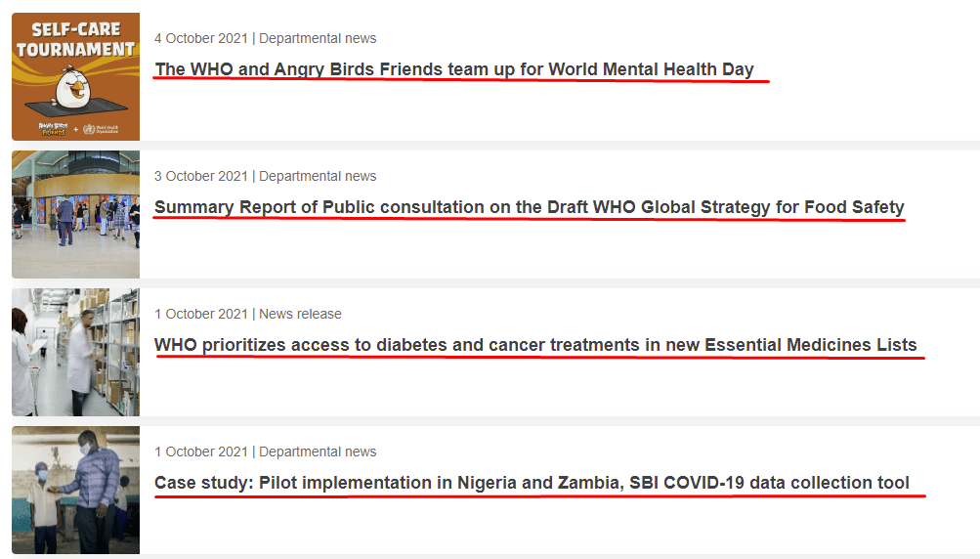The width and height of the screenshot is (980, 559).
Task: Click Departmental news label on the Angry Birds article
Action: pos(318,38)
